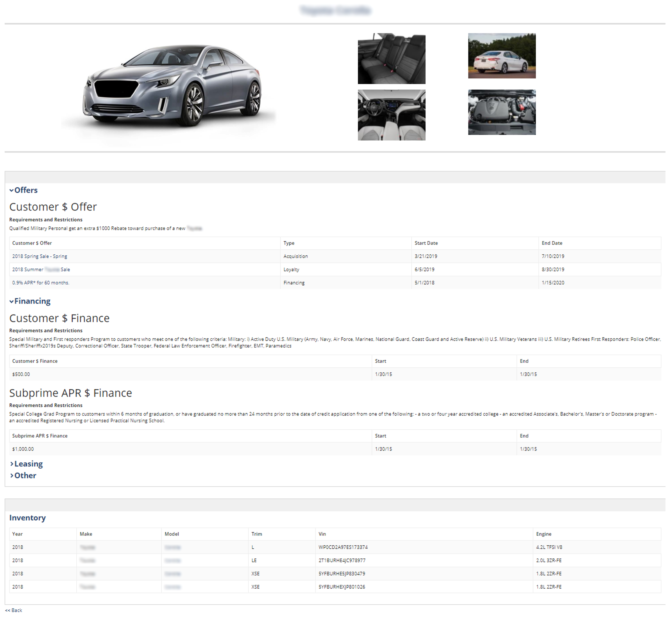This screenshot has height=619, width=672.
Task: Open the dashboard interior thumbnail
Action: (x=391, y=115)
